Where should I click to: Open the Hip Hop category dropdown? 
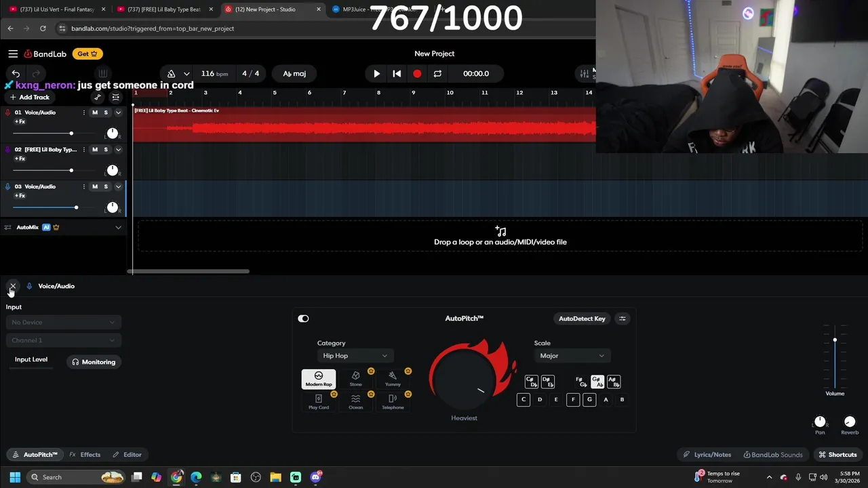pyautogui.click(x=355, y=356)
